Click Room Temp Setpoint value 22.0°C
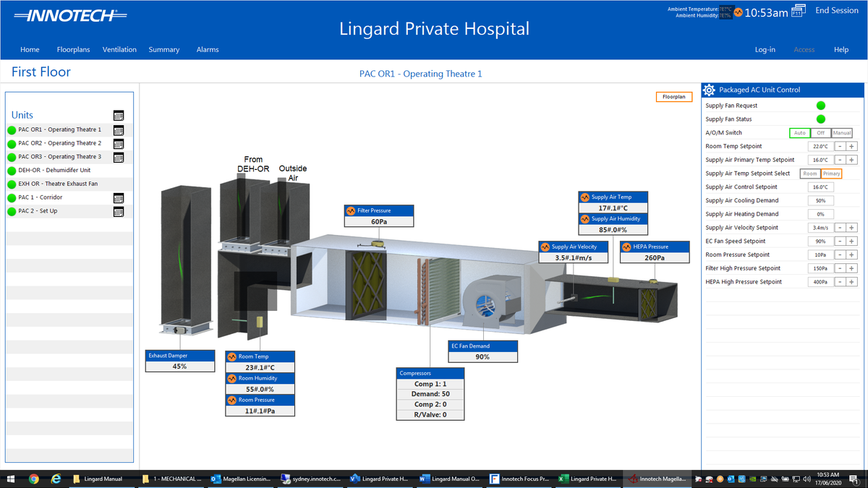The image size is (868, 488). (x=820, y=147)
